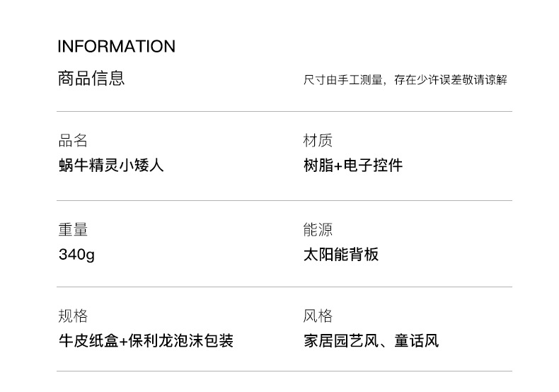The width and height of the screenshot is (559, 392).
Task: Click the divider between 重量 and 规格 rows
Action: point(284,287)
